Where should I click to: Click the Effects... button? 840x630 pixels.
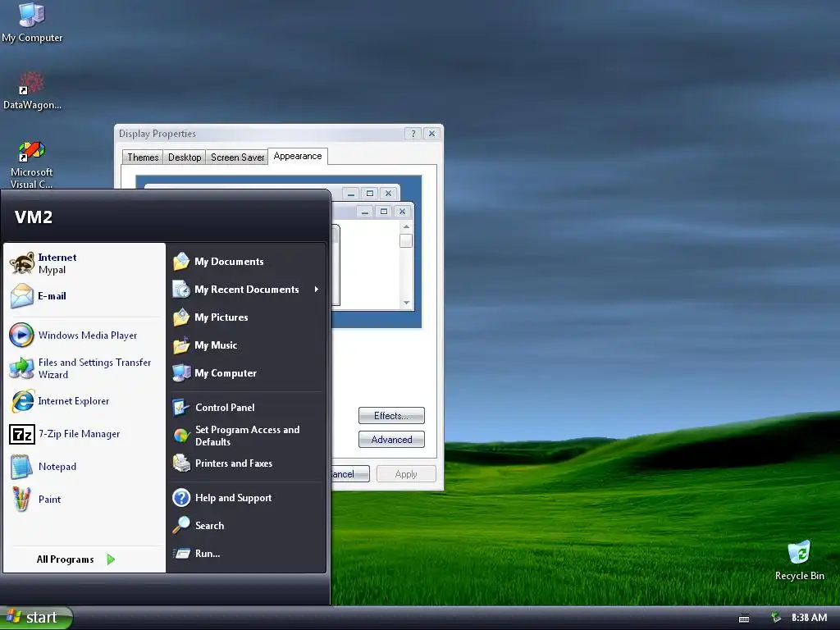click(x=391, y=416)
